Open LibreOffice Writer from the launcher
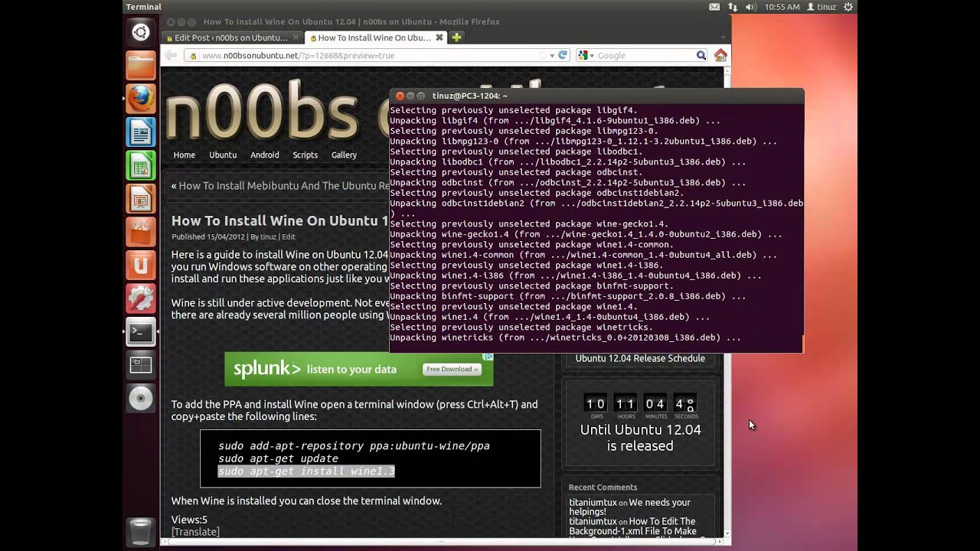980x551 pixels. coord(141,132)
